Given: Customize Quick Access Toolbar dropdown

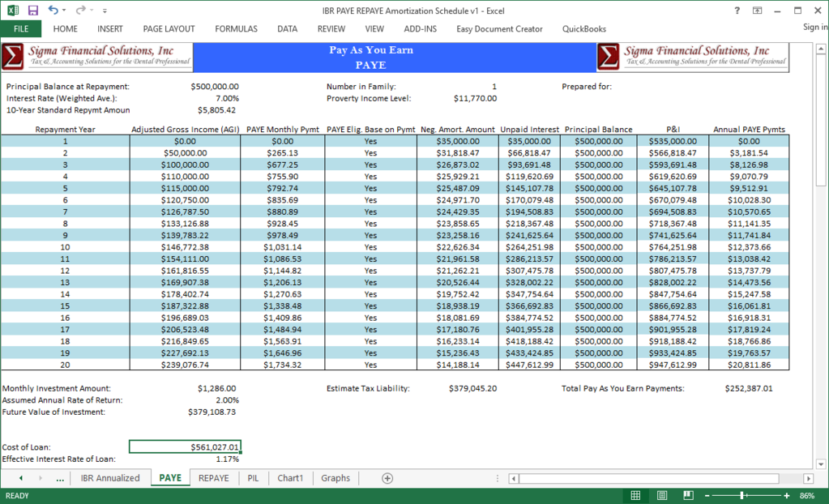Looking at the screenshot, I should 105,10.
